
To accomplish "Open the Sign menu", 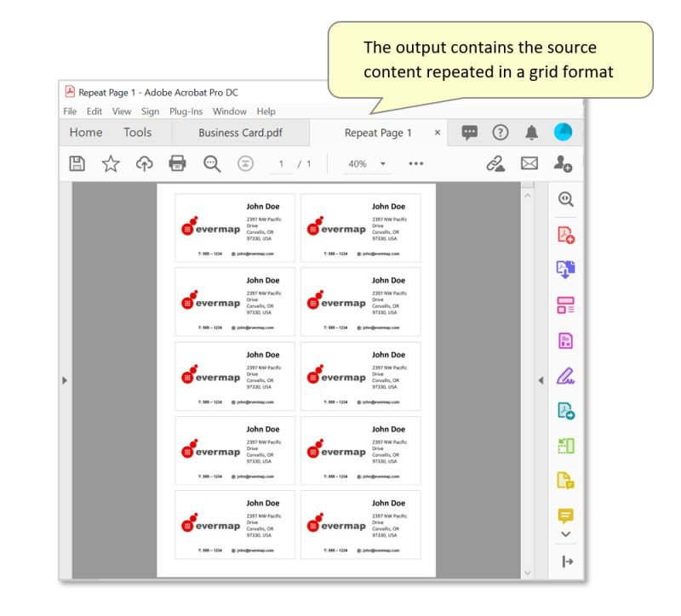I will pos(150,111).
